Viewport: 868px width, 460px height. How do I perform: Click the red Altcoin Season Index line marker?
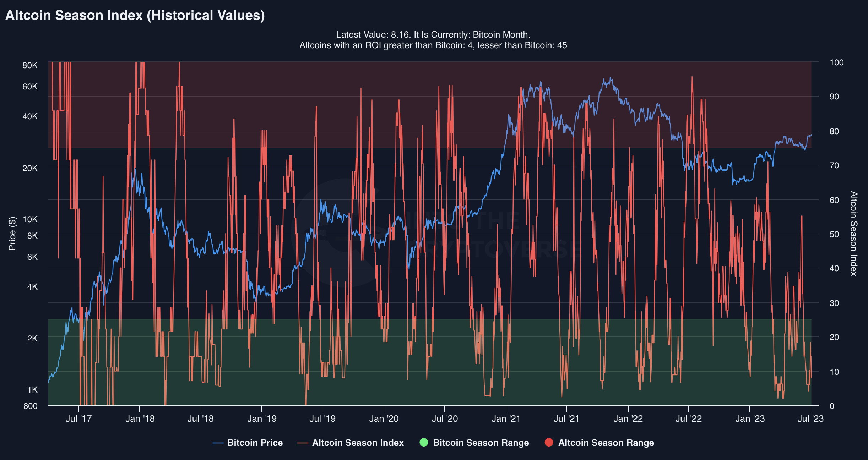click(303, 443)
